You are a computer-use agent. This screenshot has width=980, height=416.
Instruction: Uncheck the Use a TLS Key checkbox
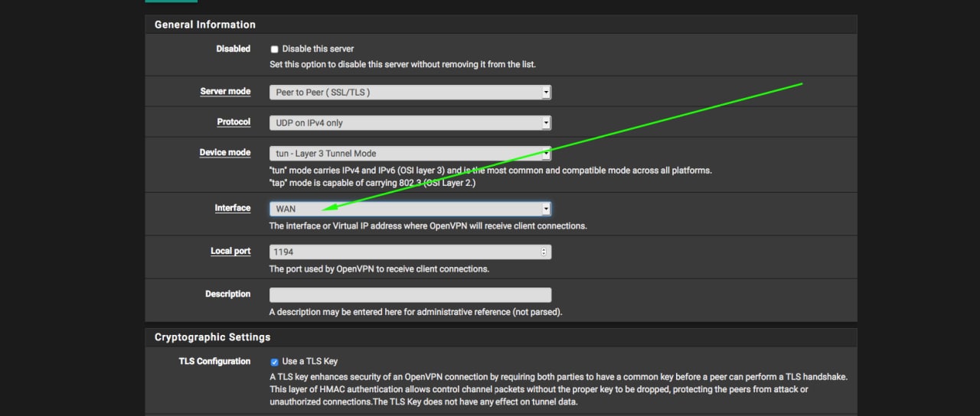point(274,362)
